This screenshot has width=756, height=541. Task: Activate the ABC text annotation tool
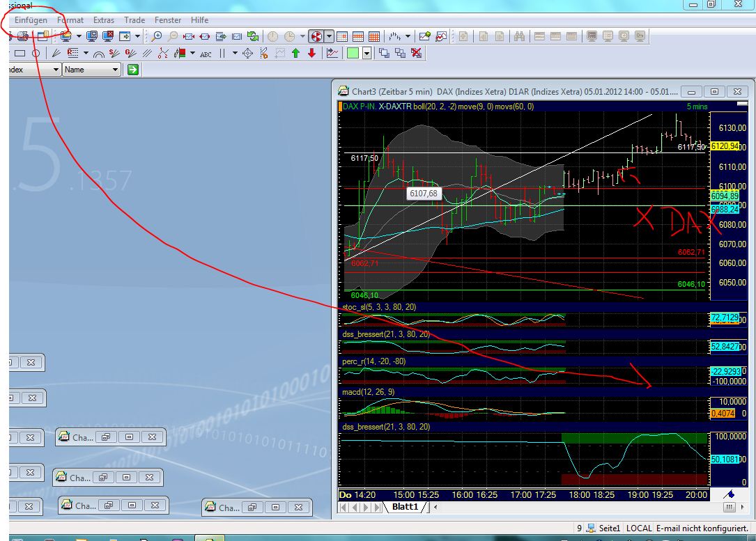coord(205,54)
